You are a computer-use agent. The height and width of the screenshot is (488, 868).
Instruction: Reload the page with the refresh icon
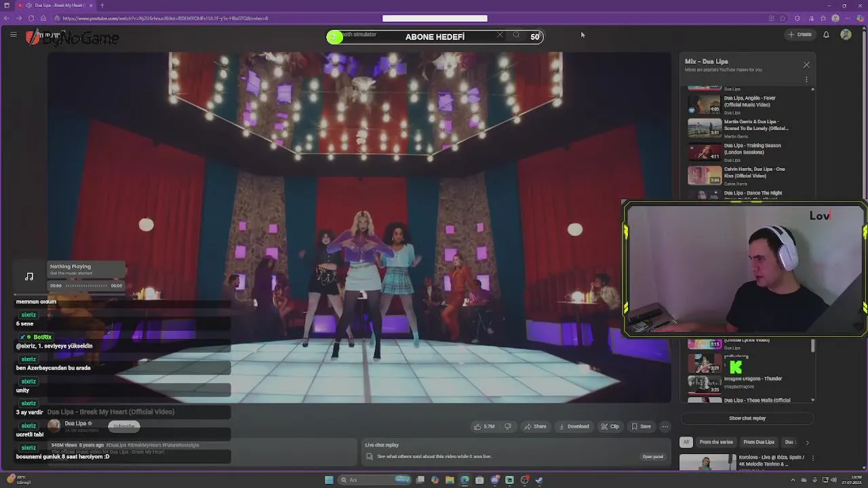click(x=31, y=18)
